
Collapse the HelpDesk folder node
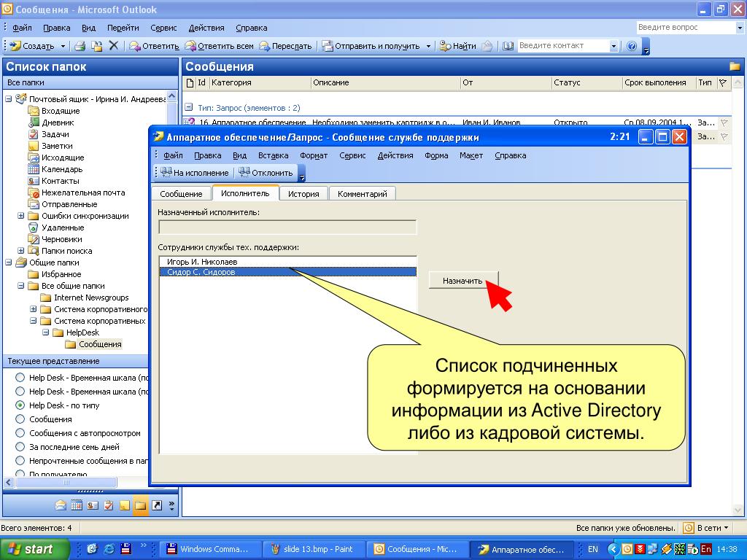[x=46, y=332]
